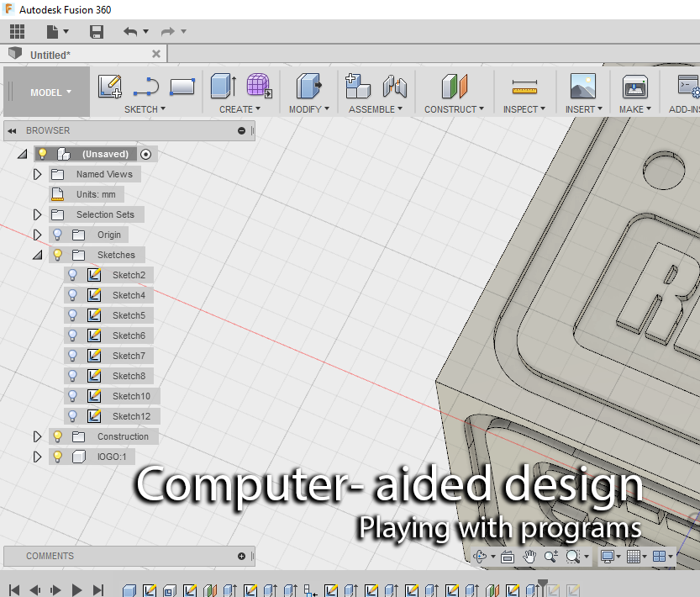700x597 pixels.
Task: Toggle visibility of Construction folder
Action: (x=57, y=436)
